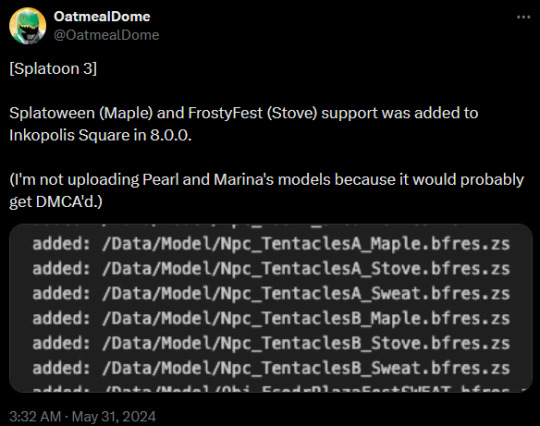Click the Pearl and Marina's models sentence
The height and width of the screenshot is (426, 540).
point(267,179)
